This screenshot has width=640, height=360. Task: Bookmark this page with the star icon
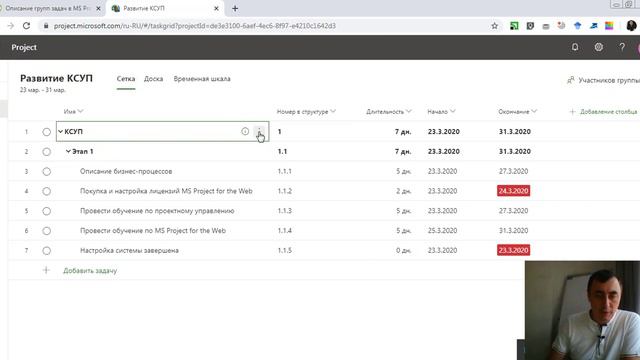[x=494, y=26]
